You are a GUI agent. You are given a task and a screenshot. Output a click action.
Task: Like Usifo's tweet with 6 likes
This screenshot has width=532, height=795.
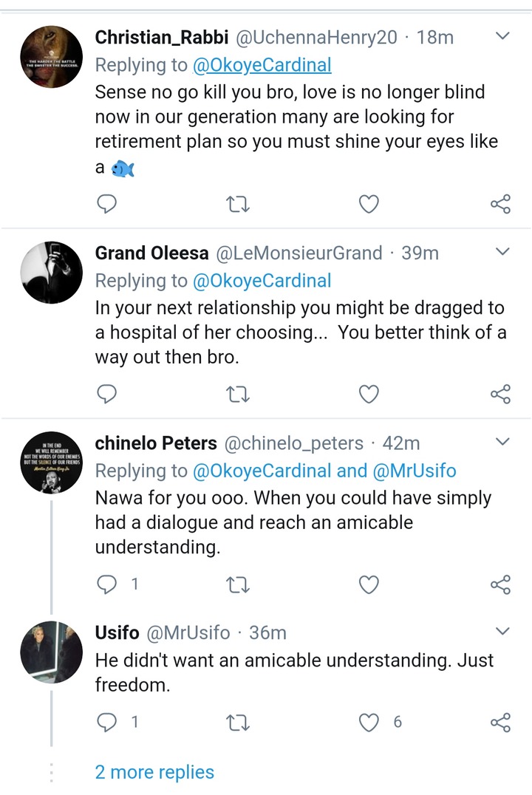coord(368,722)
